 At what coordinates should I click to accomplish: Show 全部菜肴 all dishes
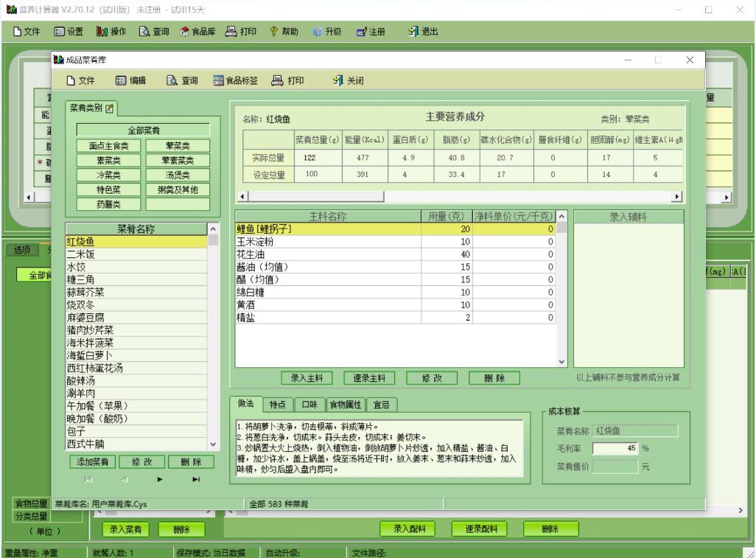click(141, 130)
